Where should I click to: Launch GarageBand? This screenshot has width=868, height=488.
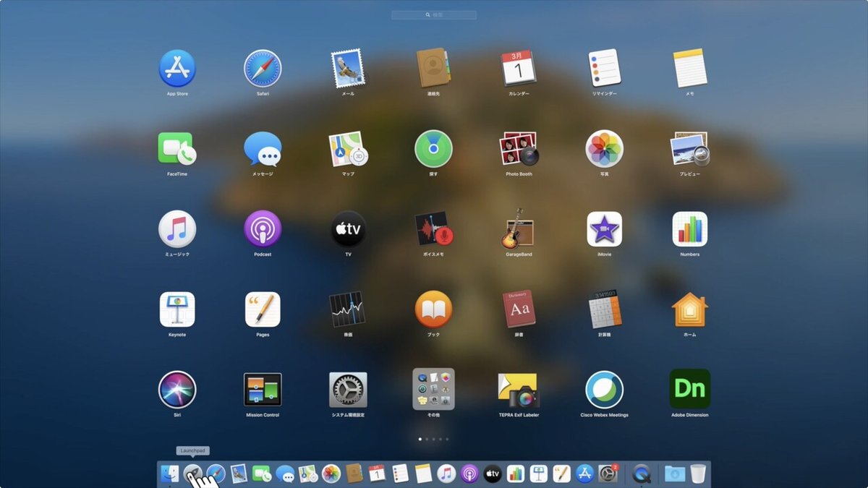tap(519, 229)
